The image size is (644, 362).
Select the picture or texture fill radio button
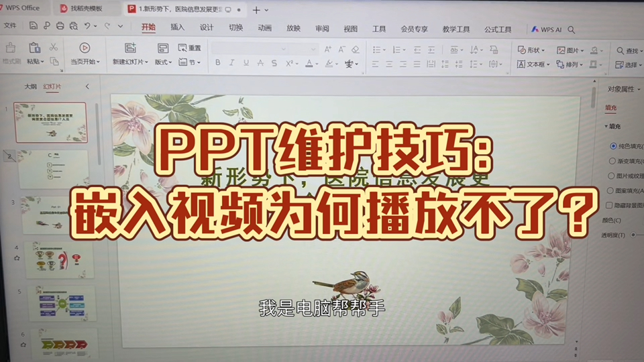(611, 176)
